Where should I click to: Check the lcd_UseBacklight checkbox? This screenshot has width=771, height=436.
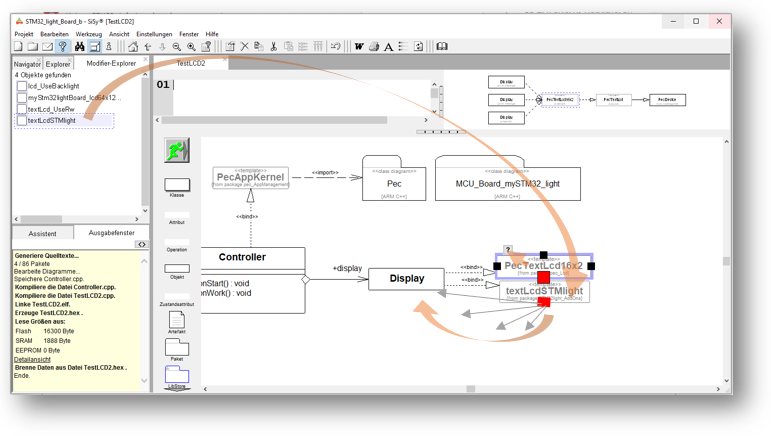pos(21,87)
